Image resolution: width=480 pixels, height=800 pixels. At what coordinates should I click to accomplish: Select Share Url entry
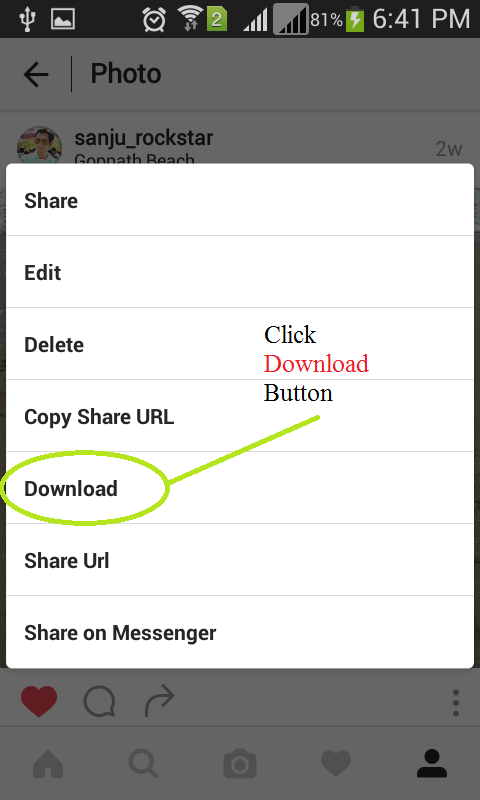click(x=240, y=560)
